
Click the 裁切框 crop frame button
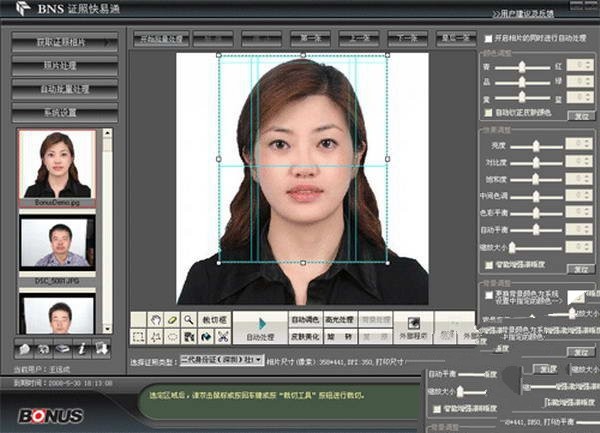click(x=214, y=319)
